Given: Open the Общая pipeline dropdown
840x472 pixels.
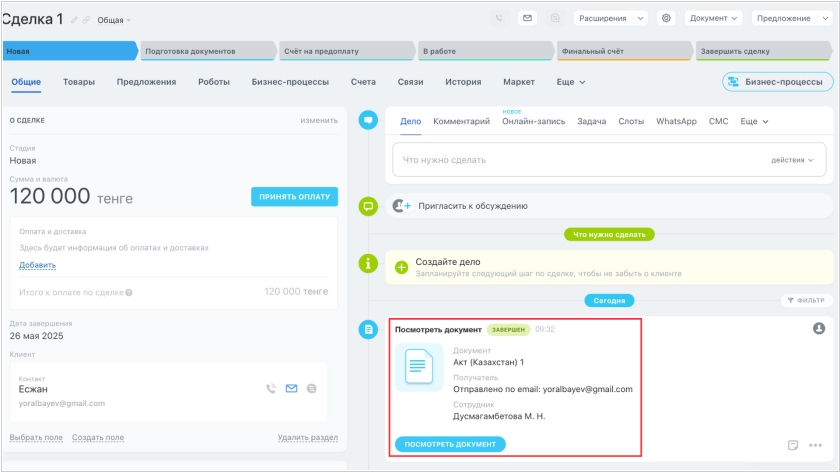Looking at the screenshot, I should 114,20.
